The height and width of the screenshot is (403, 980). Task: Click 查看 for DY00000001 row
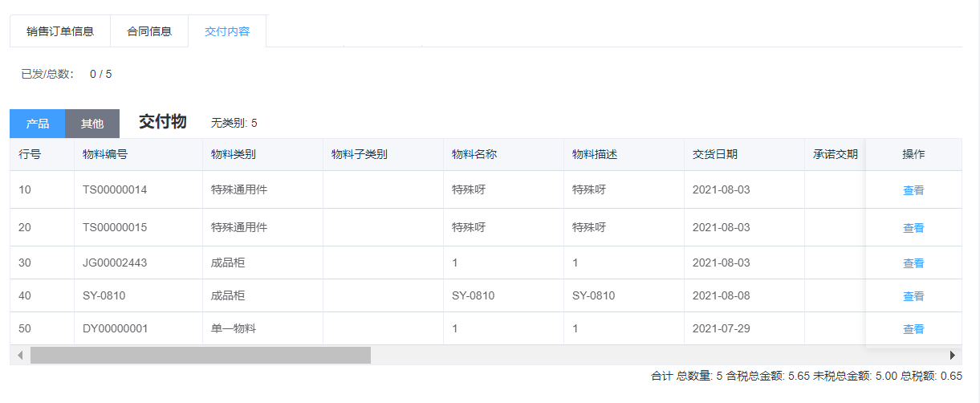click(x=913, y=329)
